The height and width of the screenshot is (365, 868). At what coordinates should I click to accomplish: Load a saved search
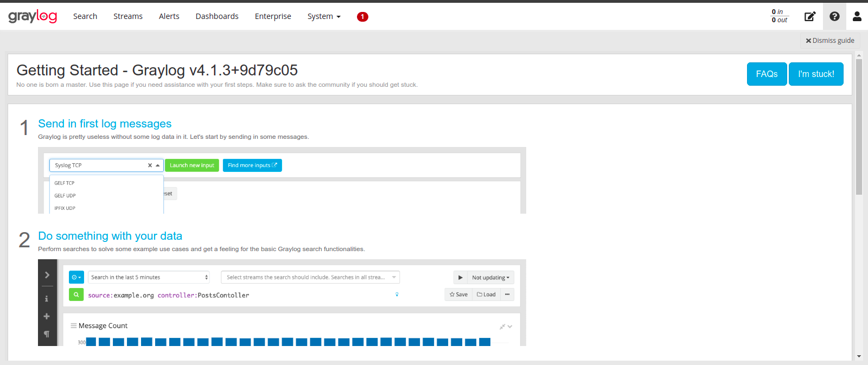click(x=486, y=294)
